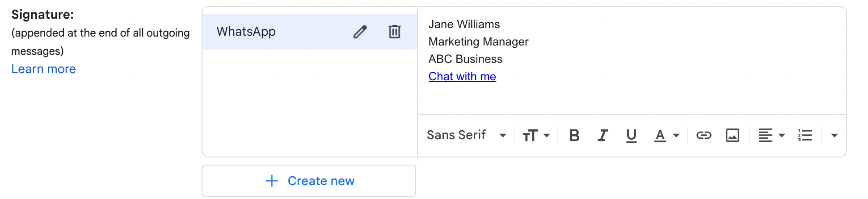Click the Create new signature button

pos(309,181)
